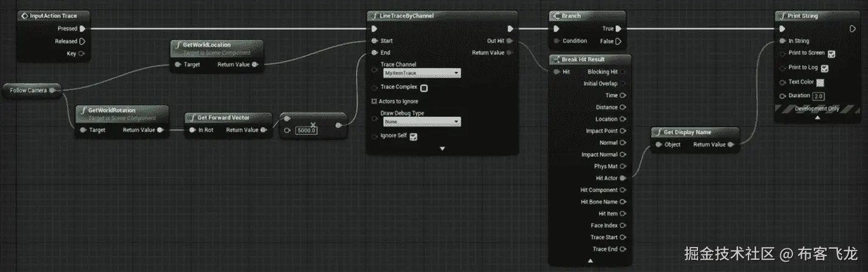Click the 5000.0 multiplier value field
The width and height of the screenshot is (868, 272).
(306, 130)
